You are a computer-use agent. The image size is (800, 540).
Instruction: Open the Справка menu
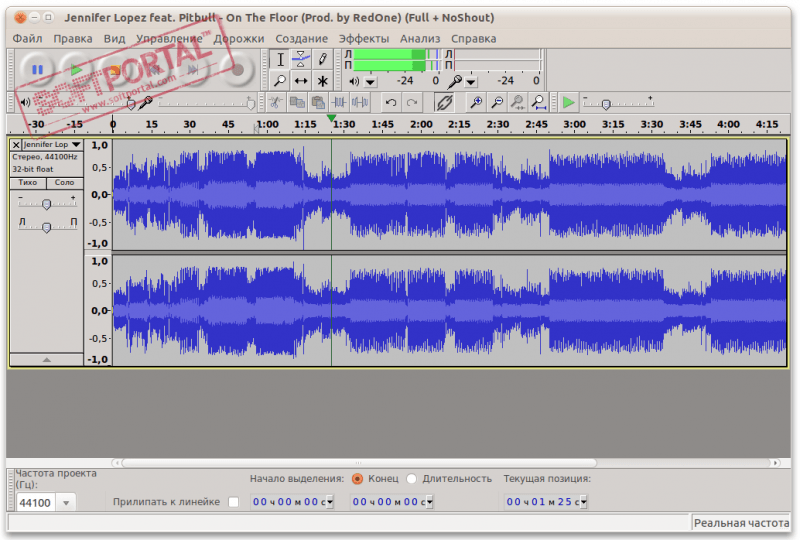pyautogui.click(x=473, y=39)
